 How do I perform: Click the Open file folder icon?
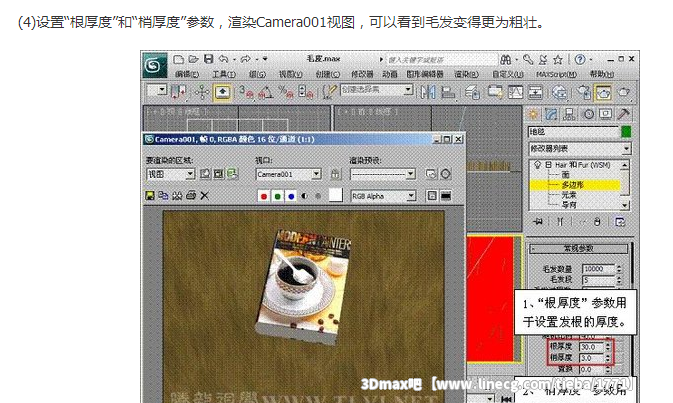193,59
